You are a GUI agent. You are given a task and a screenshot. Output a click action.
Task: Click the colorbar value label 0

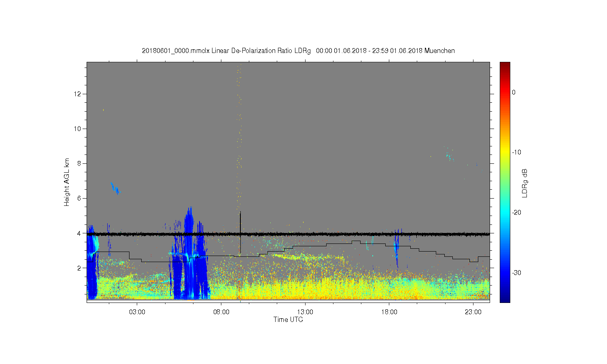514,92
